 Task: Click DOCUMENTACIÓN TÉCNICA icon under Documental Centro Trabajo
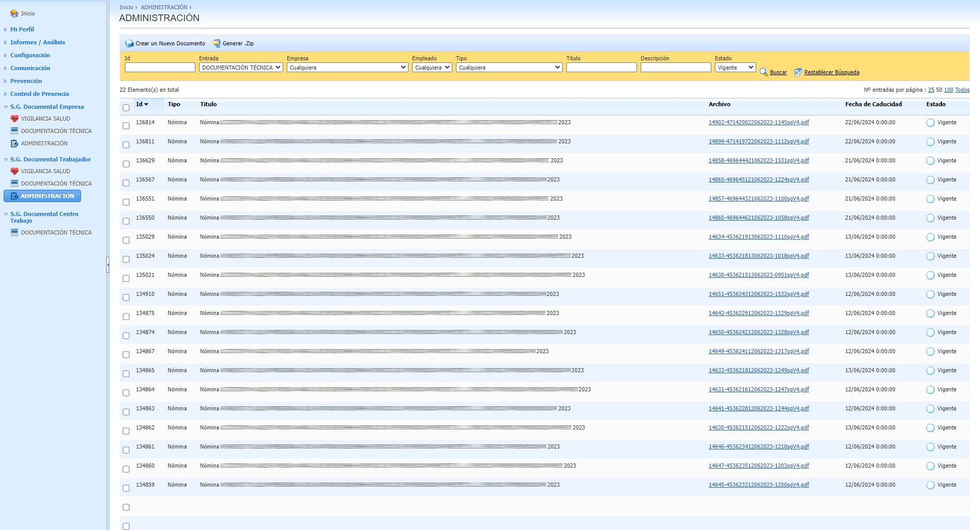(x=14, y=233)
